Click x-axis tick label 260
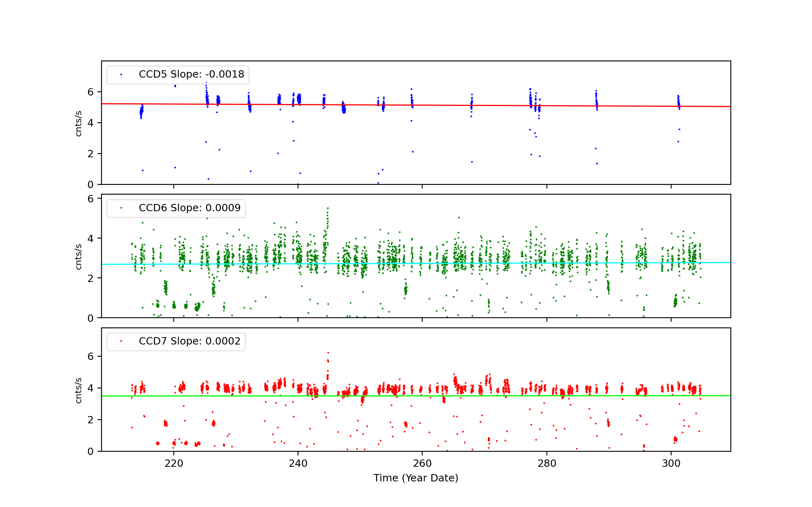The width and height of the screenshot is (812, 507). pyautogui.click(x=422, y=464)
